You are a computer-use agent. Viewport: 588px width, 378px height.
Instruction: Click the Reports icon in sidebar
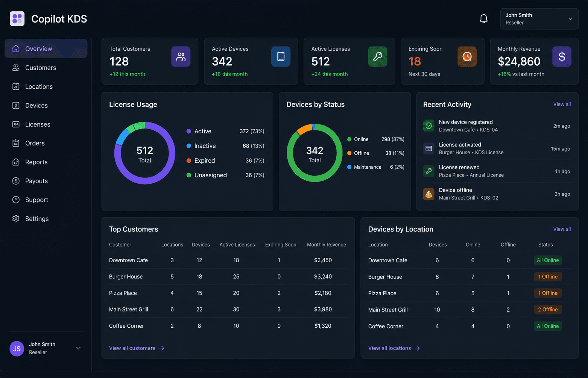coord(16,162)
